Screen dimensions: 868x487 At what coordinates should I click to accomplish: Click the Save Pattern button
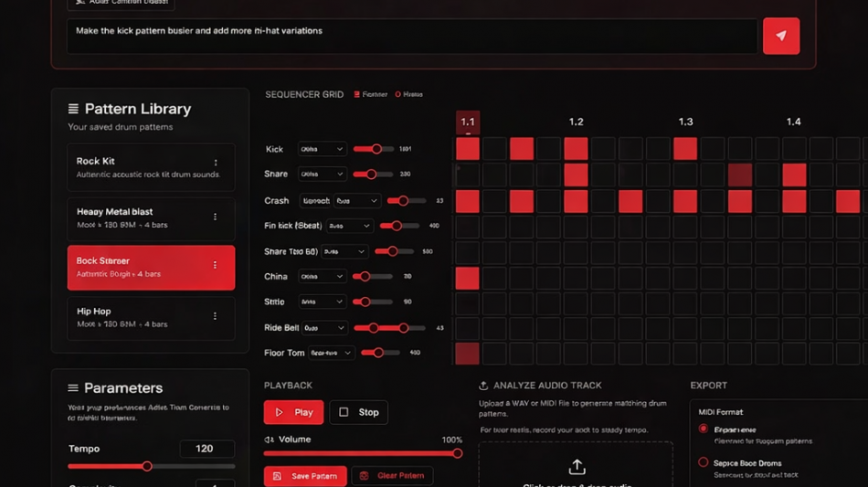coord(305,476)
